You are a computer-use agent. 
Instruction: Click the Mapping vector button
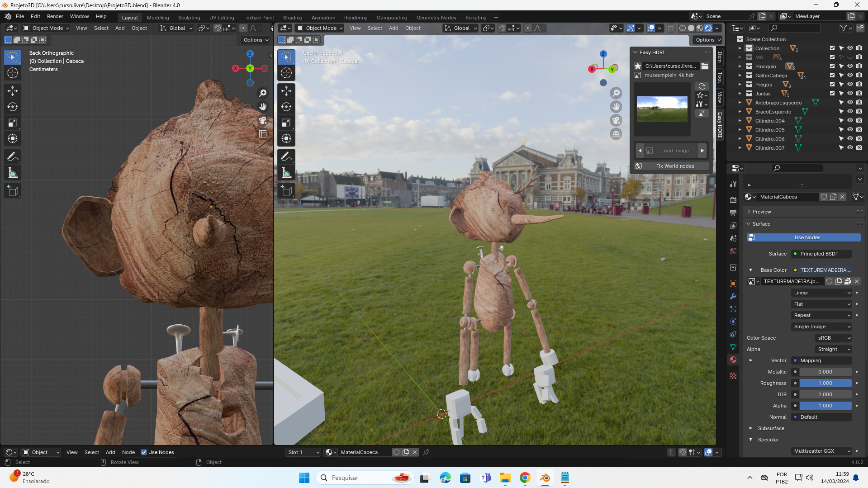pyautogui.click(x=821, y=360)
